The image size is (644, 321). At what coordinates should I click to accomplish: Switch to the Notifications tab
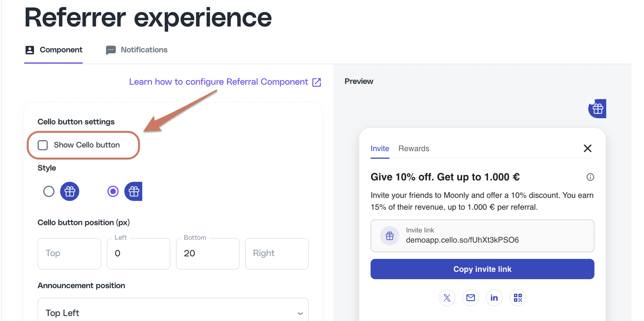pos(137,50)
